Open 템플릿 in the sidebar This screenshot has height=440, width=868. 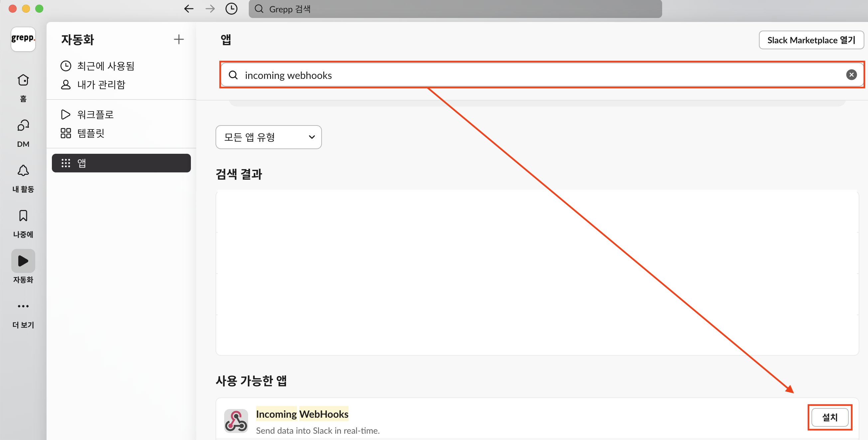pyautogui.click(x=91, y=133)
